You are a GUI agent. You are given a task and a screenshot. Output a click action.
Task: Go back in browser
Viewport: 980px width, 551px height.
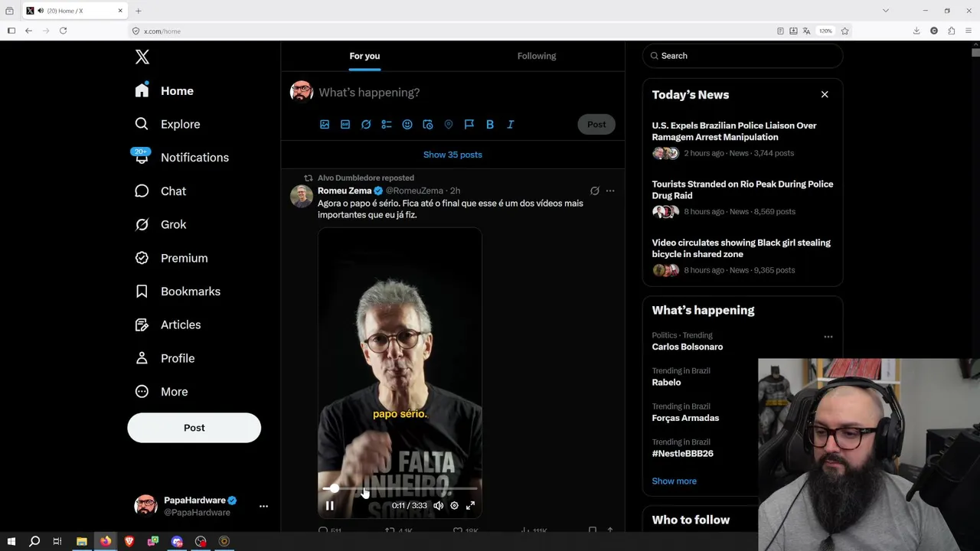coord(28,31)
